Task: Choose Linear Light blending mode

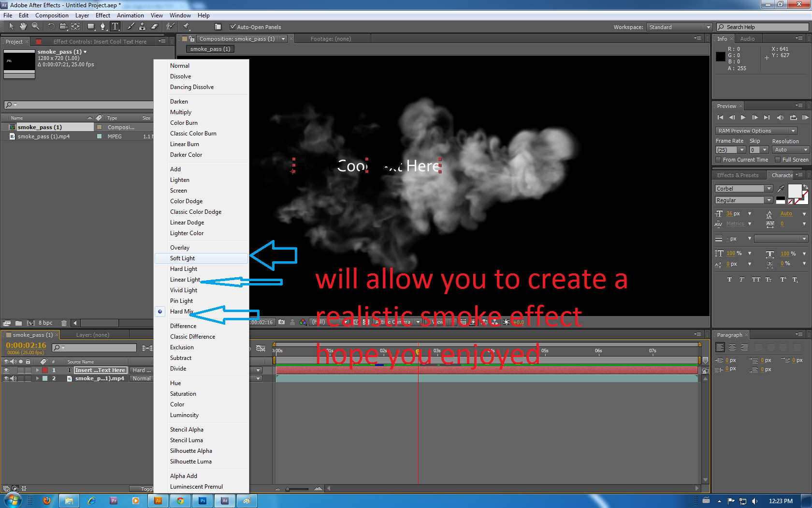Action: [x=201, y=280]
